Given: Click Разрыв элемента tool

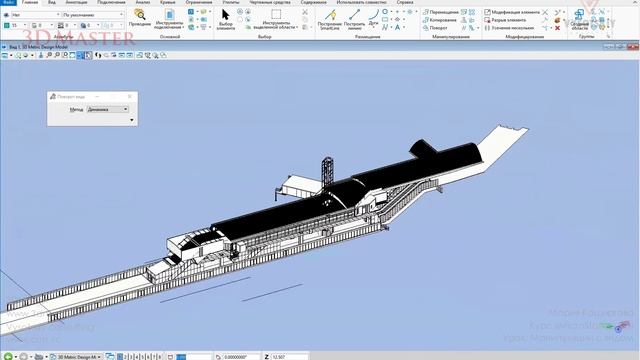Looking at the screenshot, I should tap(505, 20).
